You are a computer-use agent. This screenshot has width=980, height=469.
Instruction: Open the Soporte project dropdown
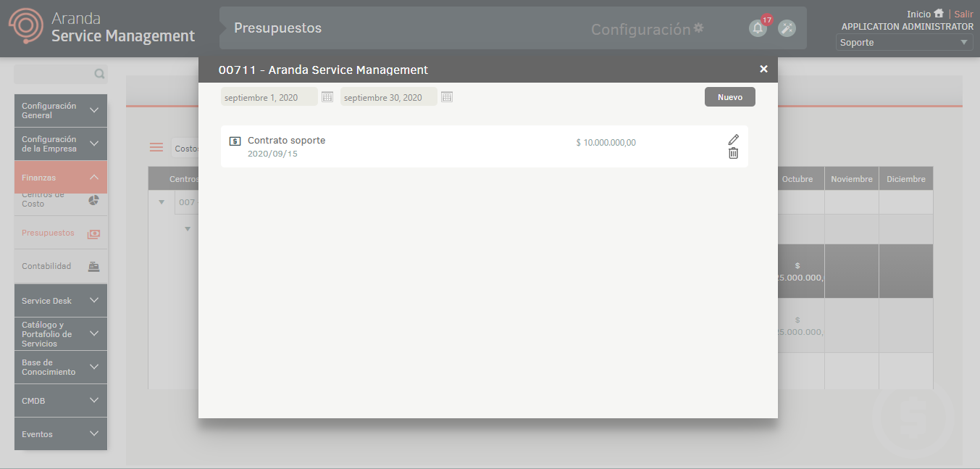(x=905, y=43)
